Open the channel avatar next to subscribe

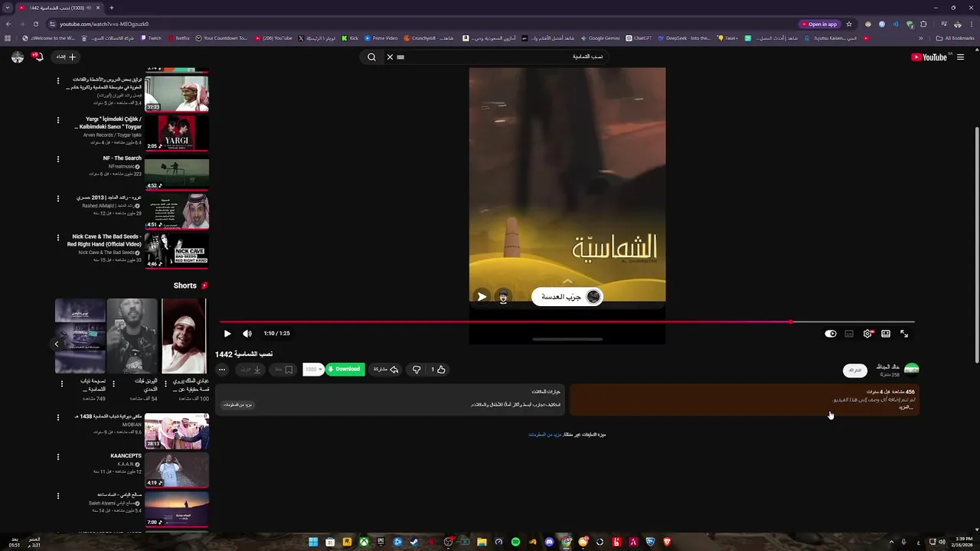click(911, 370)
